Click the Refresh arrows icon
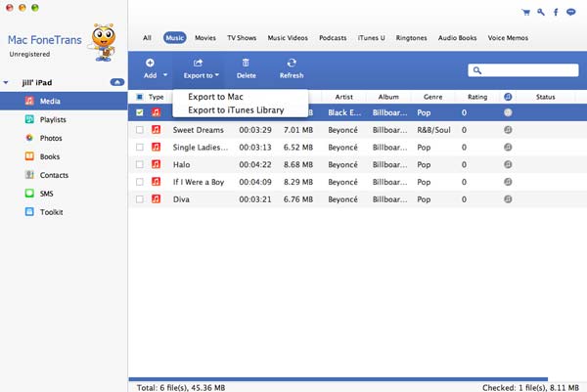 [292, 63]
